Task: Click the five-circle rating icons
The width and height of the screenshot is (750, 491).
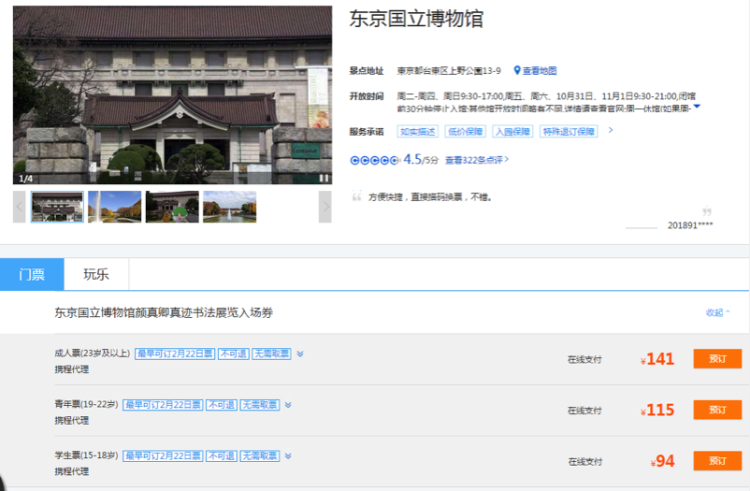Action: [374, 160]
